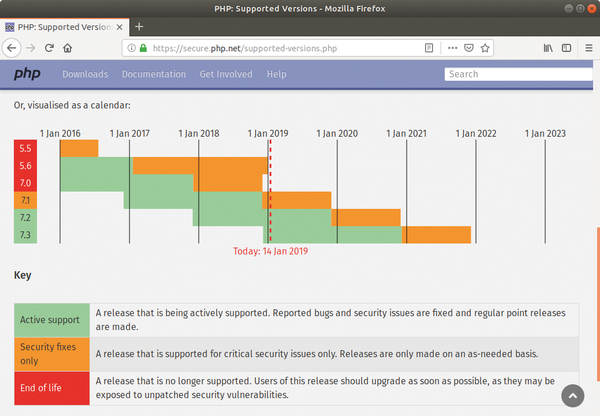600x416 pixels.
Task: Open the Documentation menu item
Action: pos(154,74)
